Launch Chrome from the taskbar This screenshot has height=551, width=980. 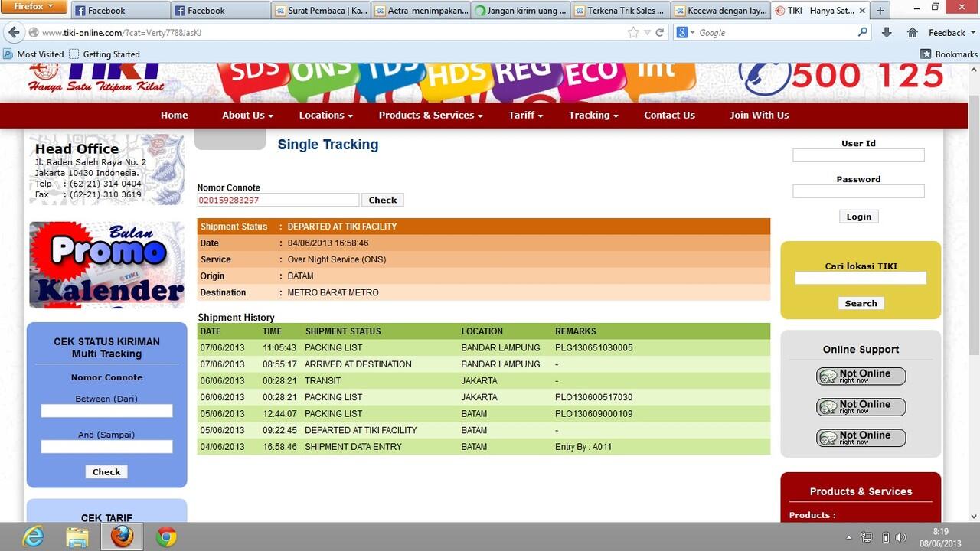coord(166,537)
